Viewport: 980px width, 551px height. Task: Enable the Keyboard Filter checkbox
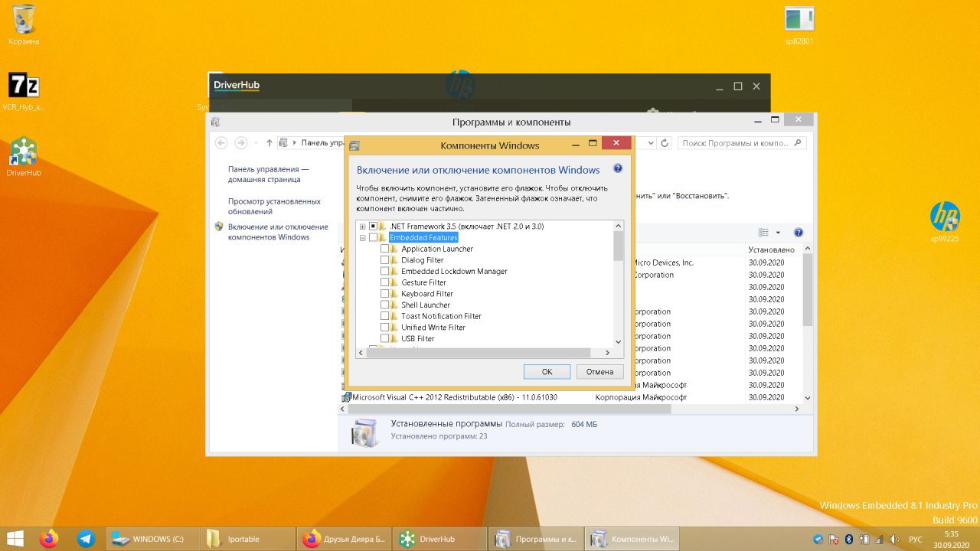click(x=384, y=294)
